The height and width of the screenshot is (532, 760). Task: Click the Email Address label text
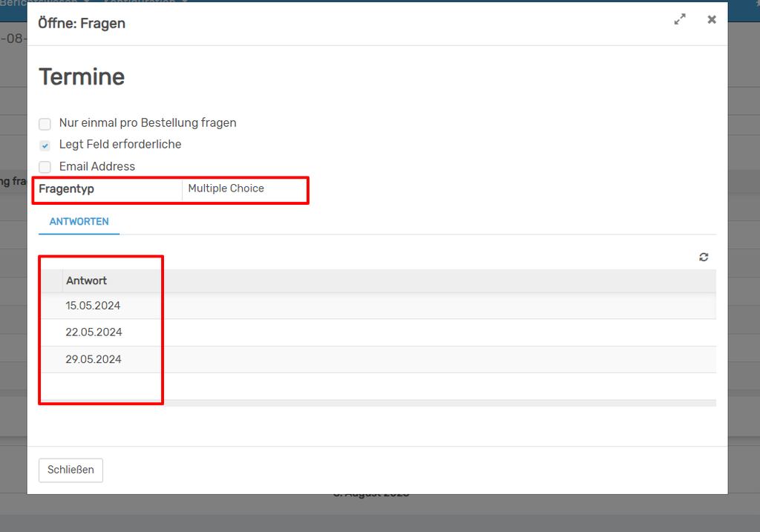97,167
